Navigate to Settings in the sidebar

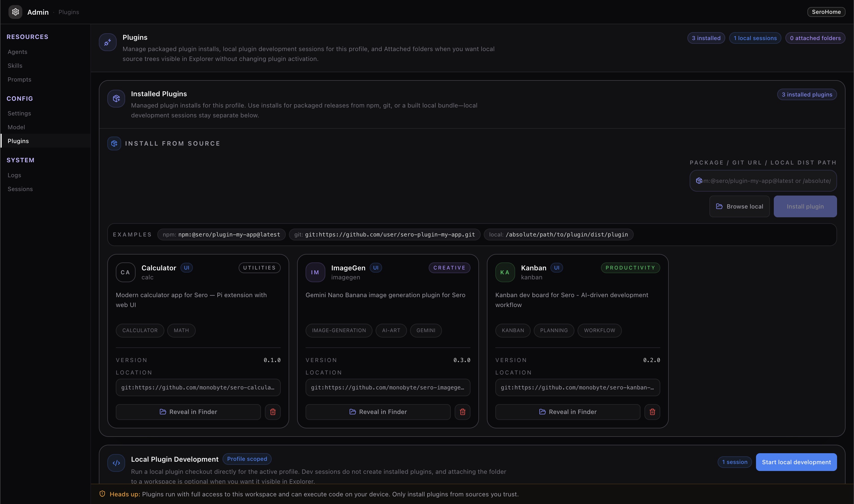19,113
